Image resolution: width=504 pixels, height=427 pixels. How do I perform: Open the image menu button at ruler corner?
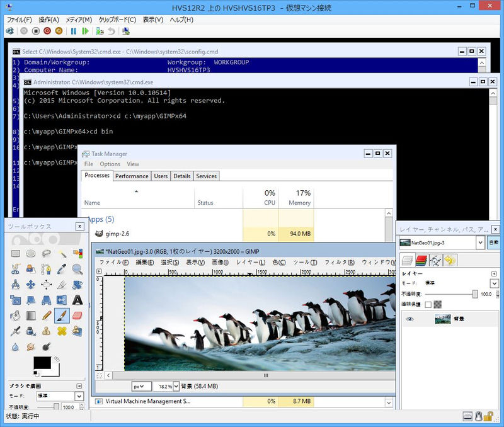(x=99, y=271)
